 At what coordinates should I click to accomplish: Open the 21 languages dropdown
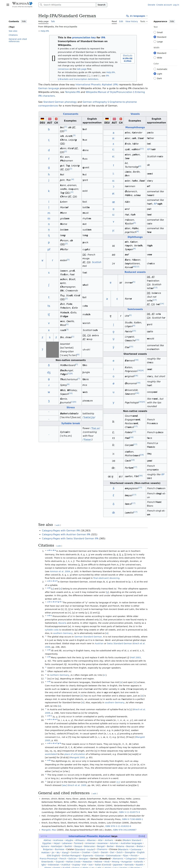[137, 16]
